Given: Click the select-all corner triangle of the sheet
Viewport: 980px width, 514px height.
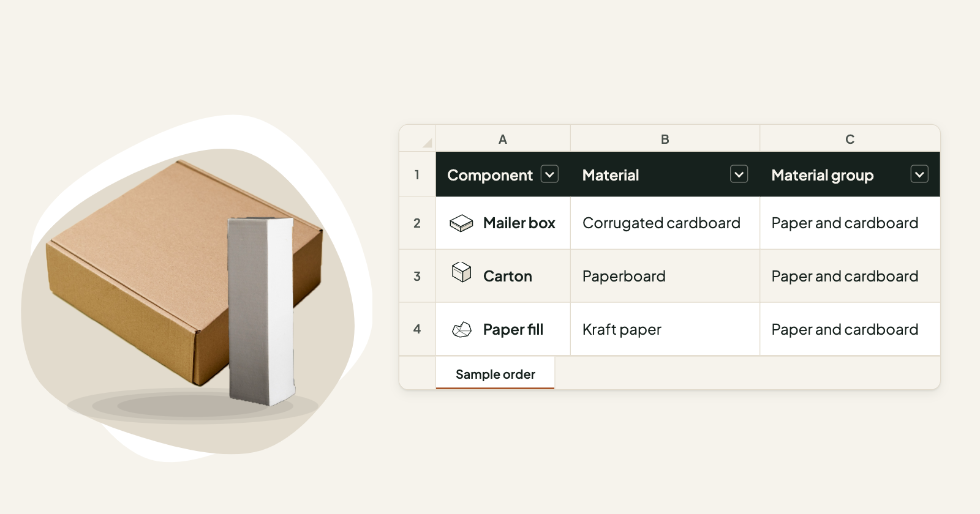Looking at the screenshot, I should 427,143.
